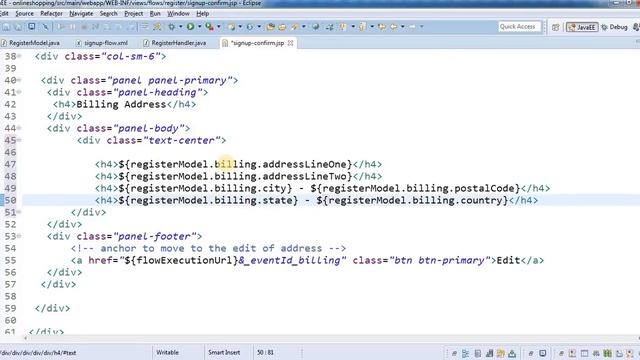Collapse the fold marker at line 53
The image size is (640, 360).
pos(19,236)
